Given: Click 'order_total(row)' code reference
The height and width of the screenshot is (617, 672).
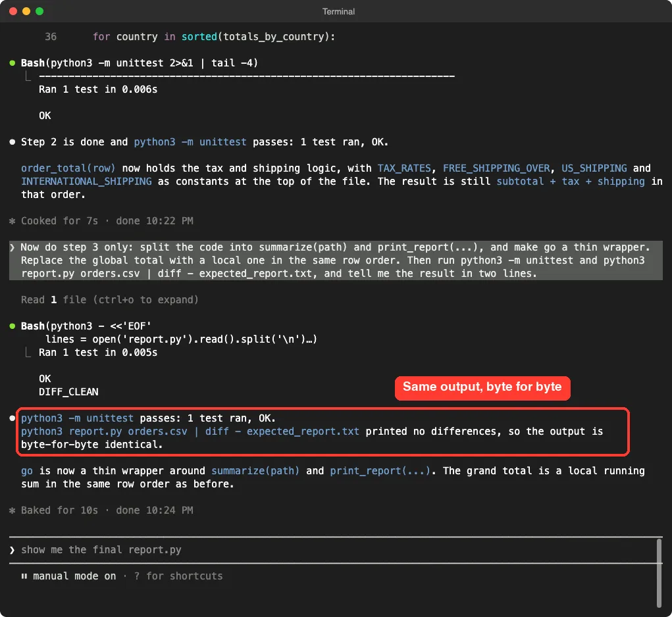Looking at the screenshot, I should tap(68, 168).
